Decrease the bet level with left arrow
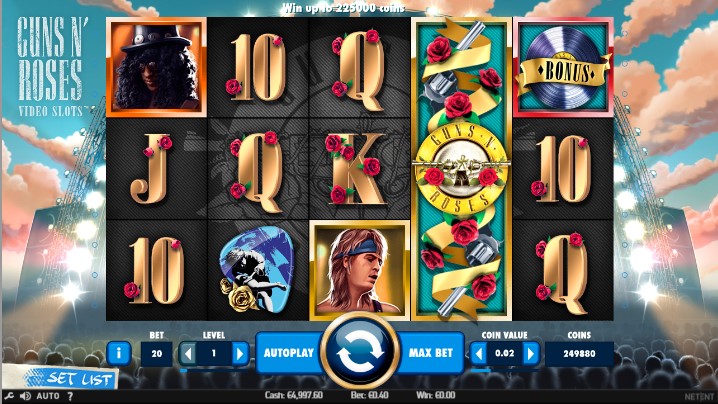This screenshot has height=404, width=718. point(187,354)
